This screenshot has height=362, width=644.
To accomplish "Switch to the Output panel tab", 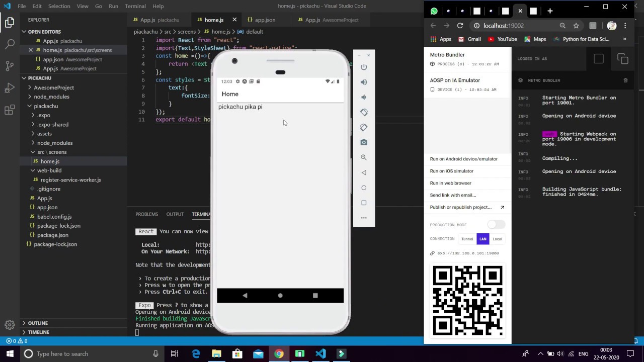I will pyautogui.click(x=175, y=214).
